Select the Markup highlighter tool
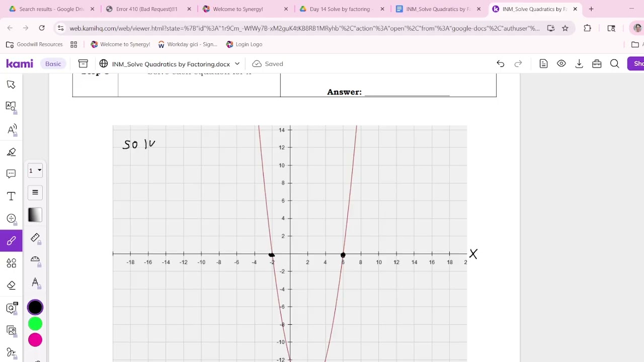The width and height of the screenshot is (644, 362). coord(11,152)
